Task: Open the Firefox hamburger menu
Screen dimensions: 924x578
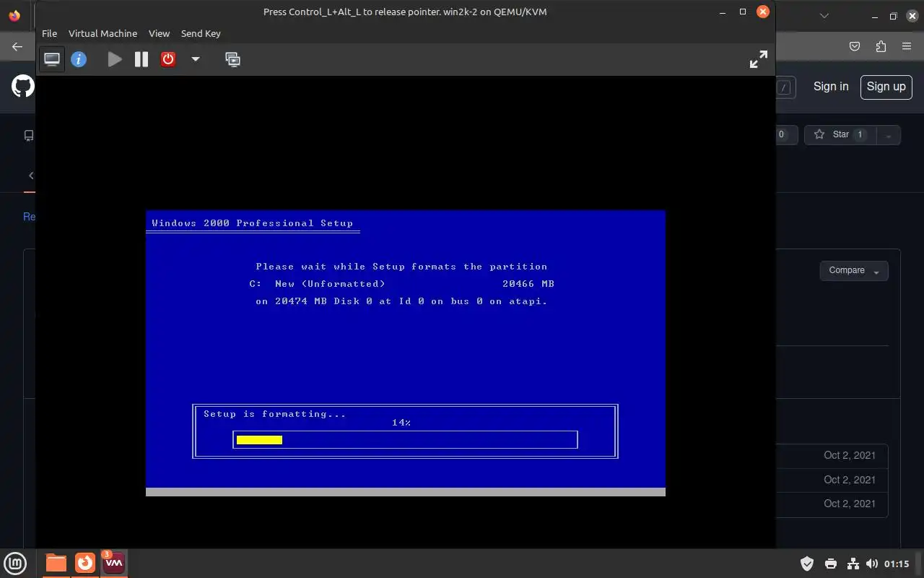Action: 907,47
